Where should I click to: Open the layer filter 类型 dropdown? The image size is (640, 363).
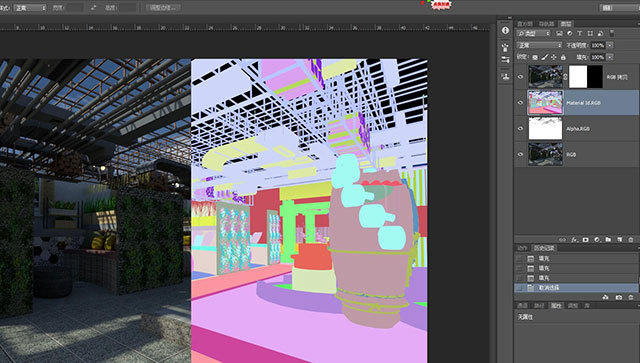click(x=534, y=33)
